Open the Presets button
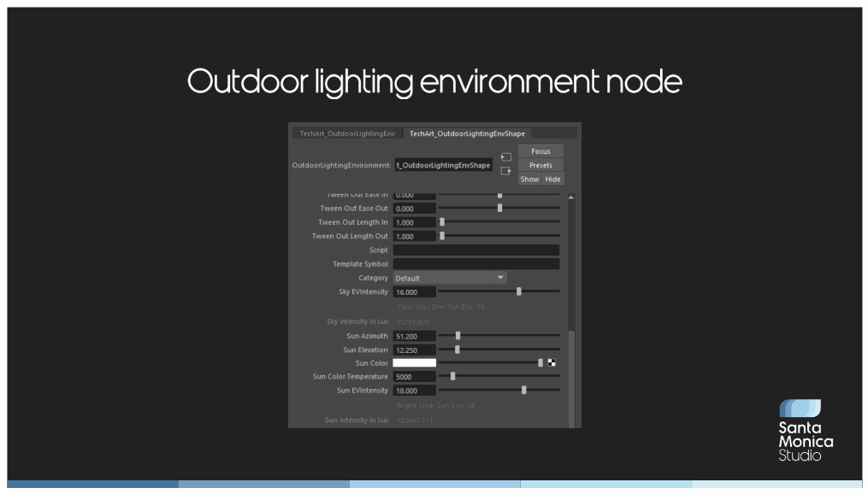 pyautogui.click(x=540, y=165)
